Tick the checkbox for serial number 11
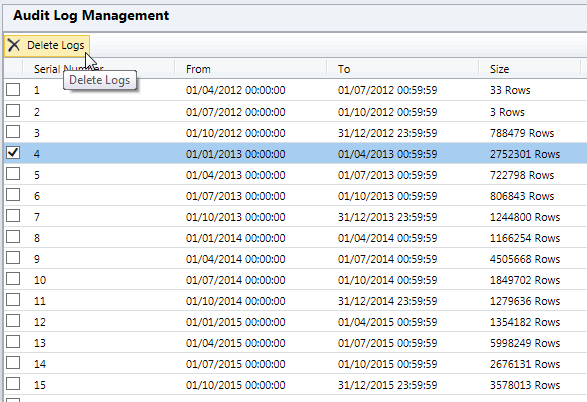The width and height of the screenshot is (587, 402). coord(13,299)
